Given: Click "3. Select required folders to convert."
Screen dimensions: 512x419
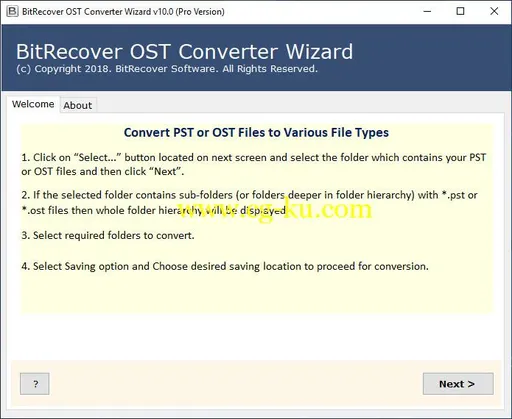Looking at the screenshot, I should point(108,235).
